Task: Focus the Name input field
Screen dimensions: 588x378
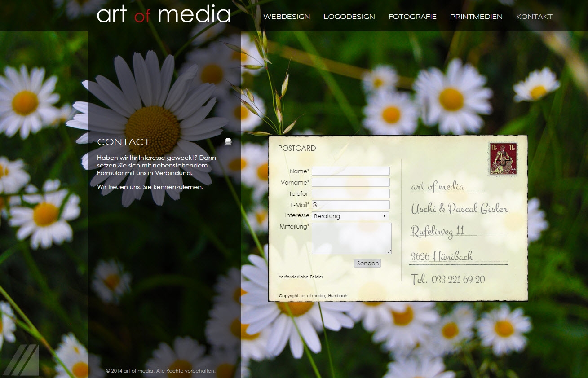Action: pyautogui.click(x=350, y=171)
